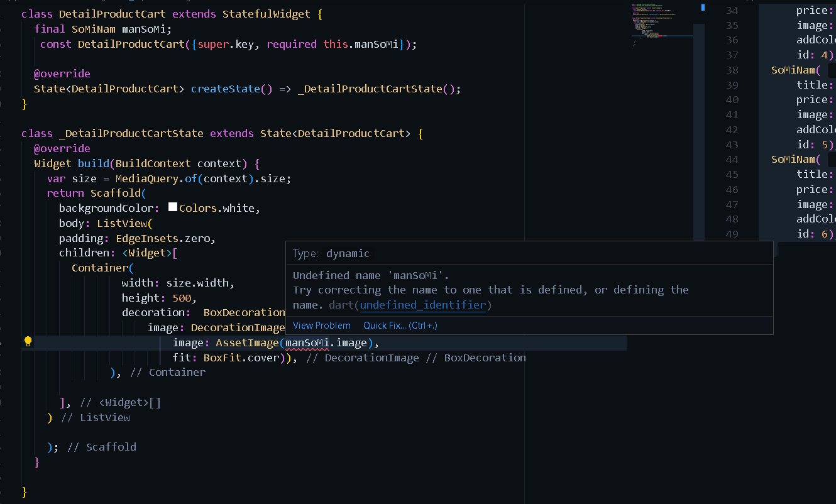Click View Problem in the hover popup
This screenshot has width=836, height=504.
[322, 325]
